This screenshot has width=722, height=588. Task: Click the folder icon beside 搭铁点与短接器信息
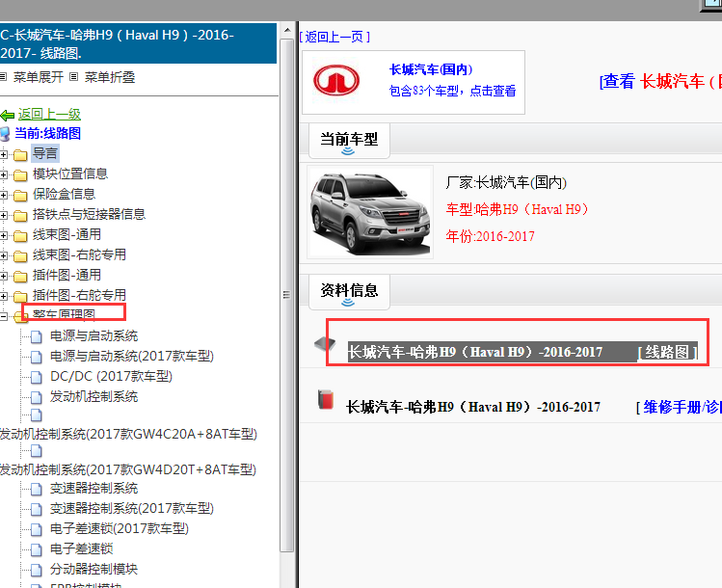click(x=20, y=216)
